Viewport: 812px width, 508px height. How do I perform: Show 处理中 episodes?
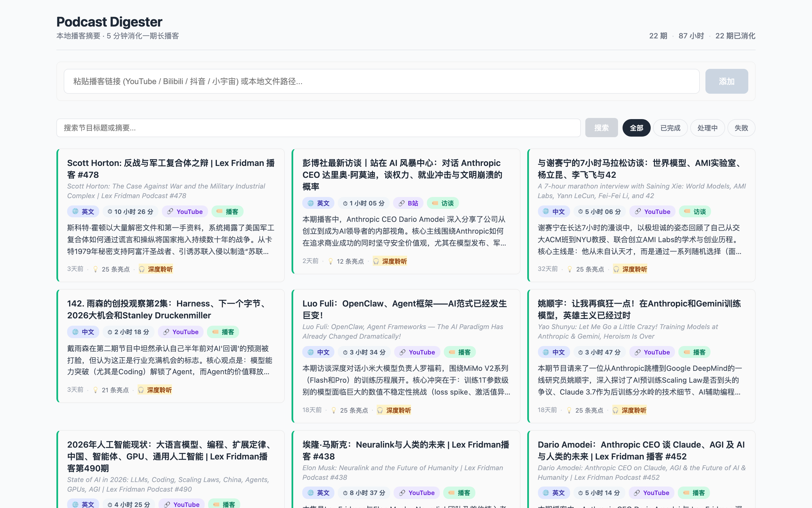707,128
